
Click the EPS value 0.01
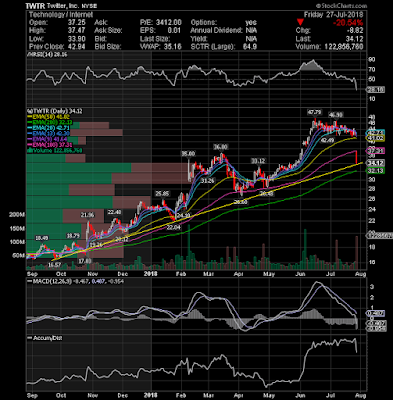(x=174, y=30)
